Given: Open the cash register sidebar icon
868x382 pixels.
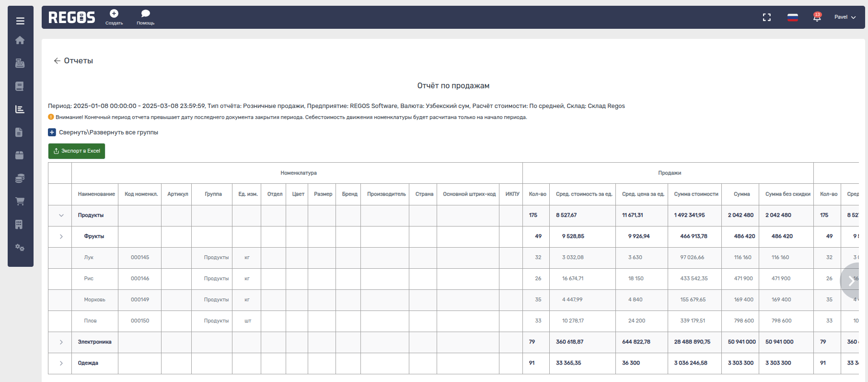Looking at the screenshot, I should coord(20,63).
